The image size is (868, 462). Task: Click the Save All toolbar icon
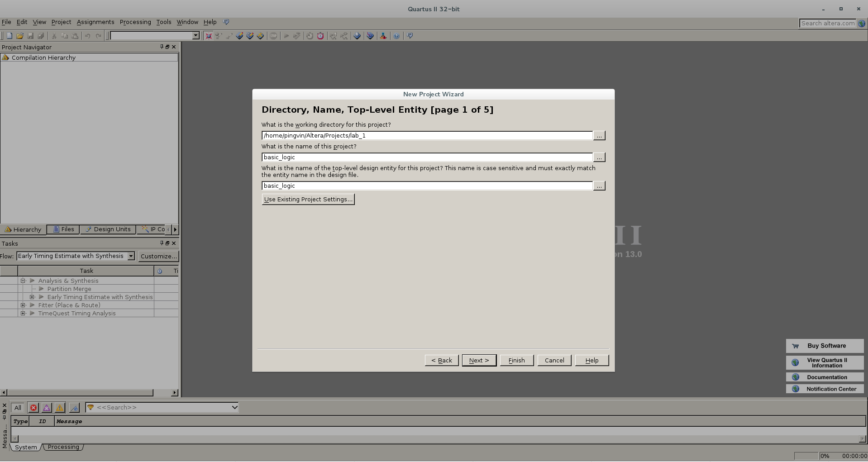coord(41,36)
